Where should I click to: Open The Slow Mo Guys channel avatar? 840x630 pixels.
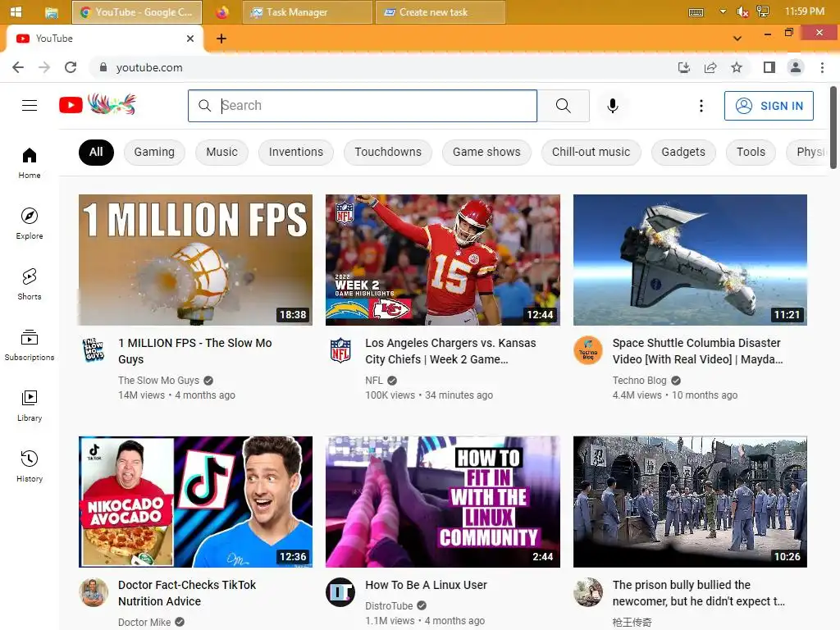click(x=94, y=350)
